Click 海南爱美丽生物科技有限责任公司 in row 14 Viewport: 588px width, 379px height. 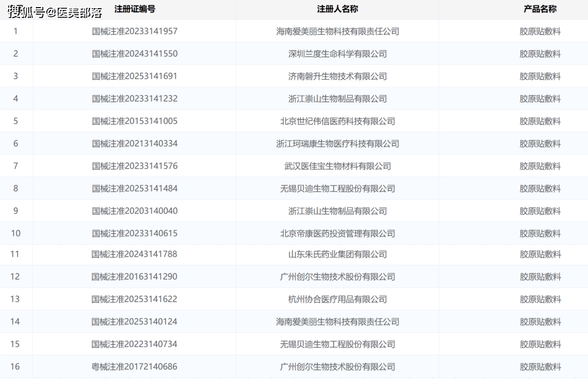coord(338,322)
